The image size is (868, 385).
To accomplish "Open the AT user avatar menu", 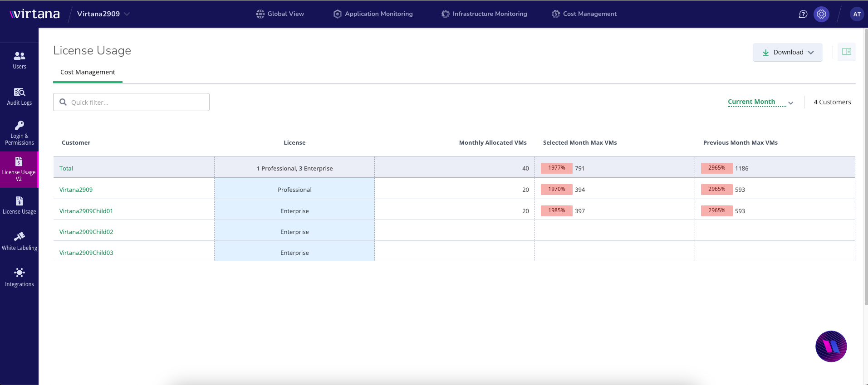I will pyautogui.click(x=857, y=14).
